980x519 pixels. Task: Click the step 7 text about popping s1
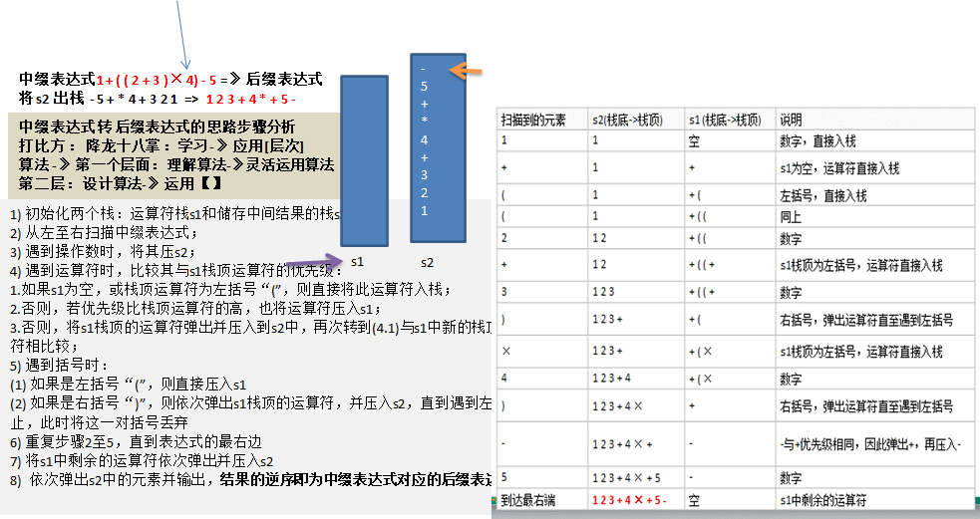coord(142,461)
